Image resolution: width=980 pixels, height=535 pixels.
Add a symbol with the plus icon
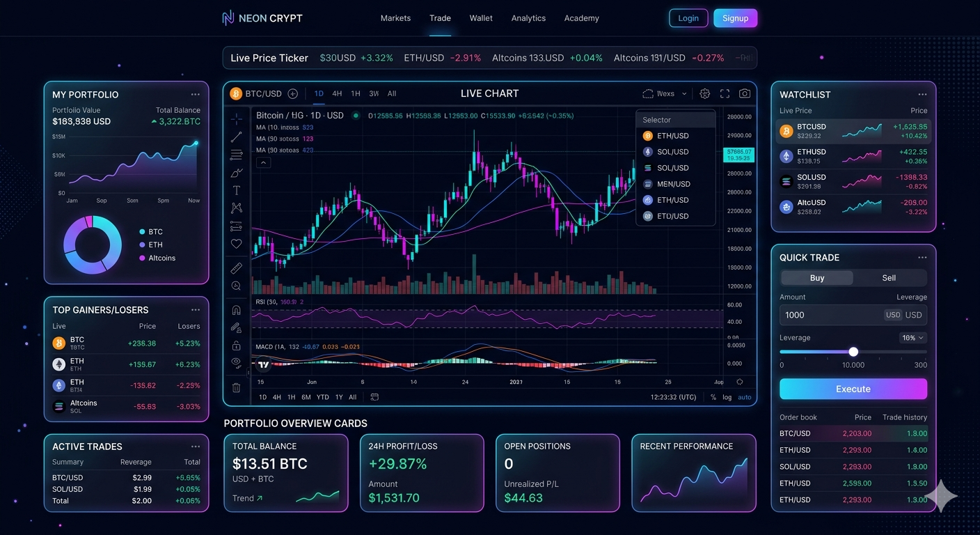coord(292,93)
